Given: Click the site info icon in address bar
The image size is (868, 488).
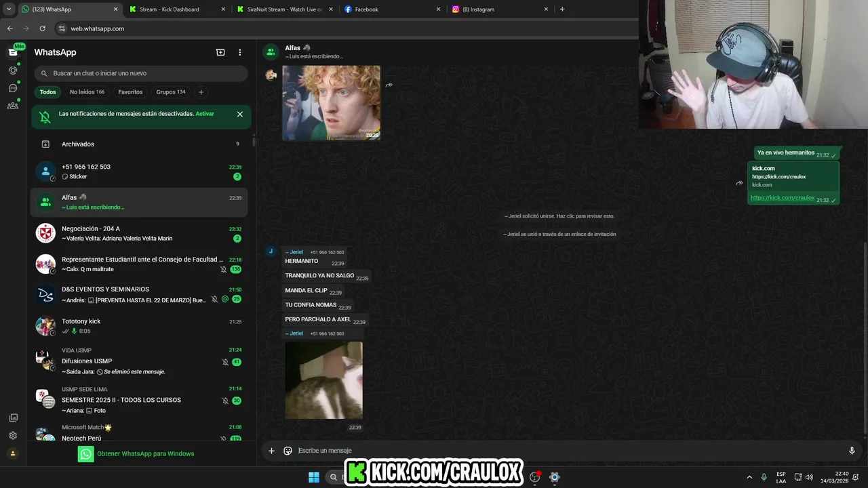Looking at the screenshot, I should click(62, 28).
